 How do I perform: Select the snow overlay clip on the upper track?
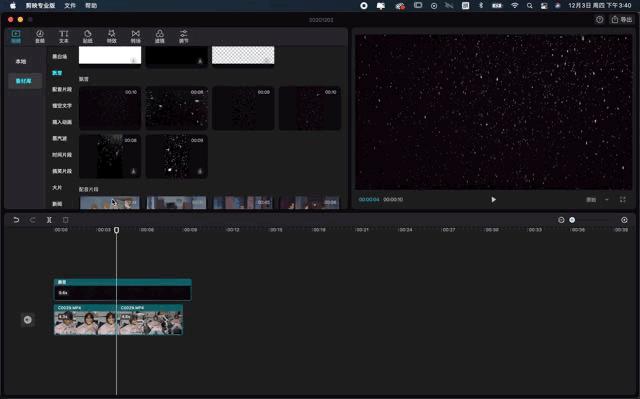pyautogui.click(x=122, y=290)
